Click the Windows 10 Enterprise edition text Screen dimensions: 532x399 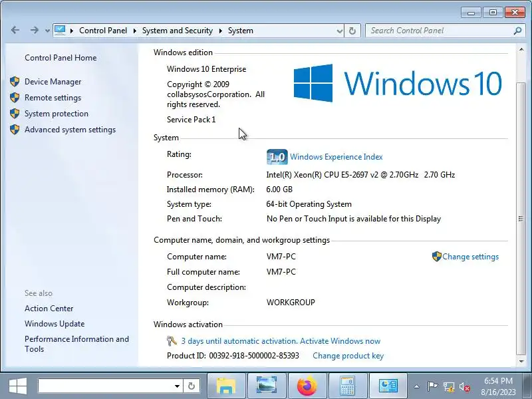(x=206, y=69)
